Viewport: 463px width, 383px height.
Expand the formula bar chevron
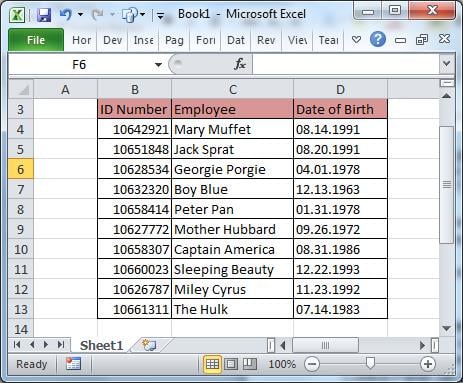447,63
